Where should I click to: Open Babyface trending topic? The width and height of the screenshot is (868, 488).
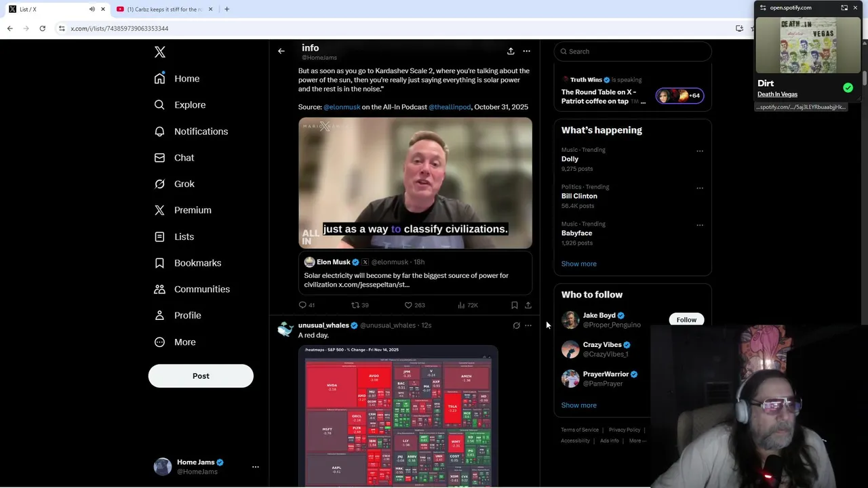coord(576,233)
